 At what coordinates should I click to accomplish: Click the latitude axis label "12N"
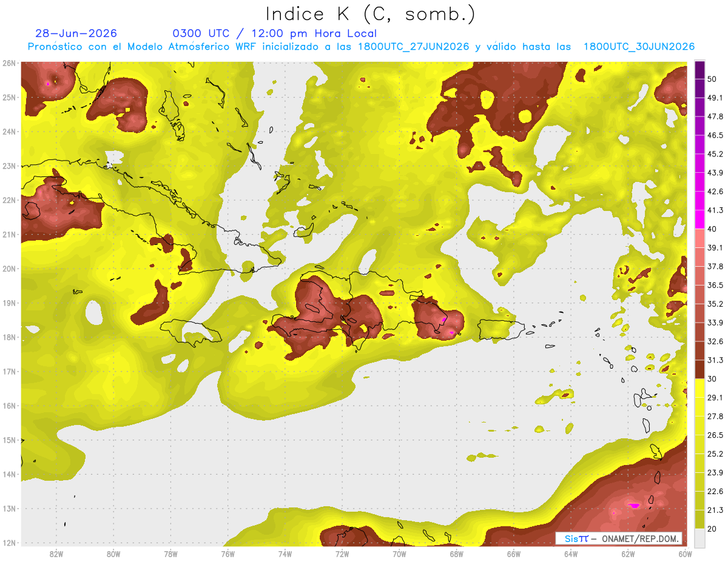9,543
